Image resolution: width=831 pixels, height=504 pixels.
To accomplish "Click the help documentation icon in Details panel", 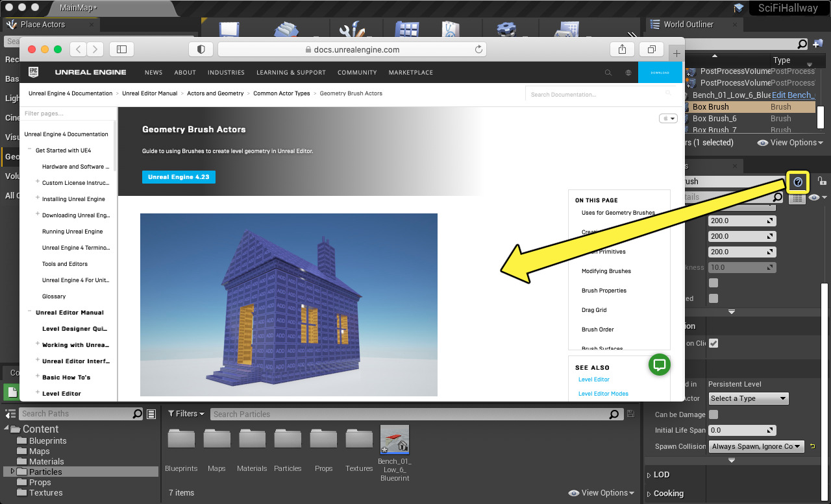I will (798, 182).
